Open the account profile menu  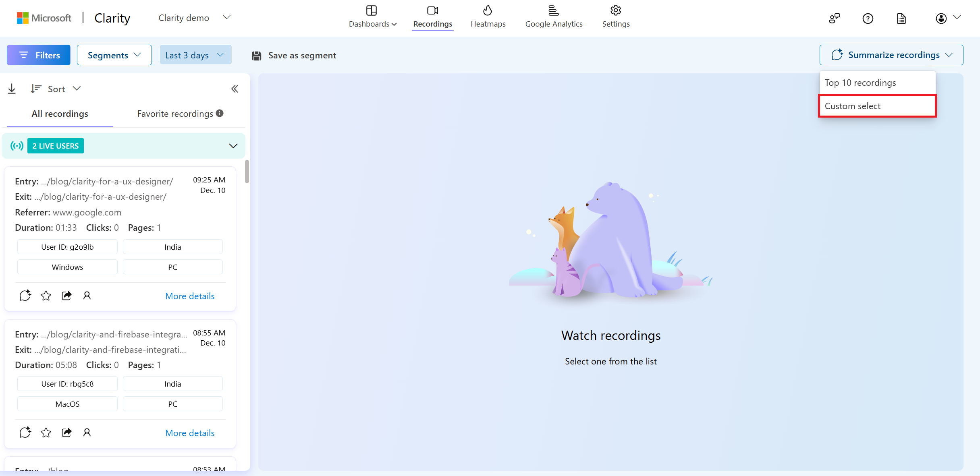coord(948,18)
